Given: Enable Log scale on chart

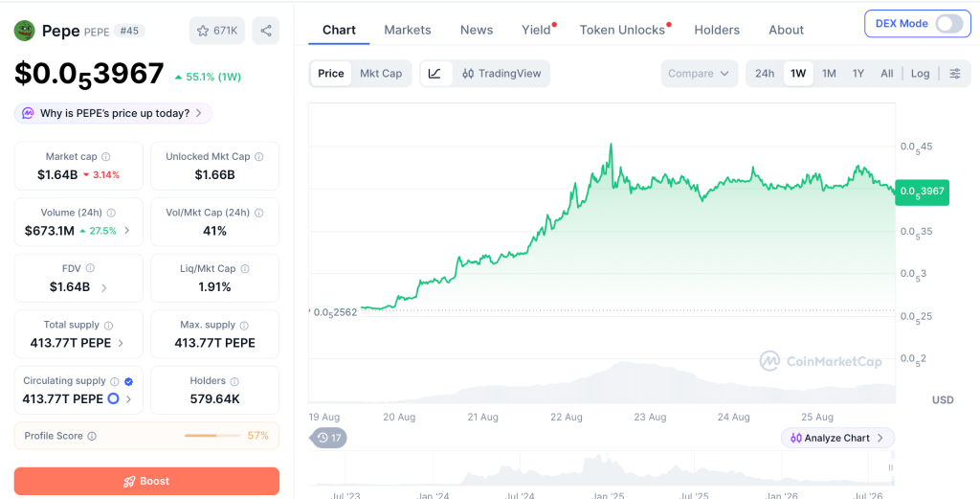Looking at the screenshot, I should [x=920, y=73].
